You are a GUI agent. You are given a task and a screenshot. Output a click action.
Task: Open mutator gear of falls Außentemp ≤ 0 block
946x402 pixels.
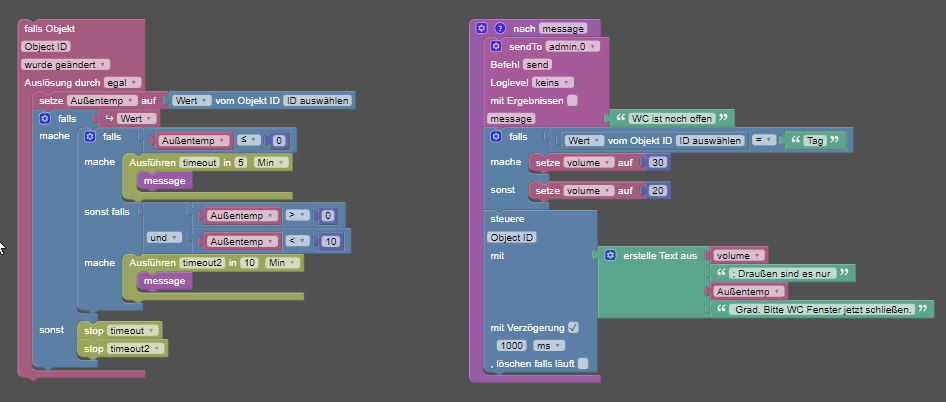point(90,137)
